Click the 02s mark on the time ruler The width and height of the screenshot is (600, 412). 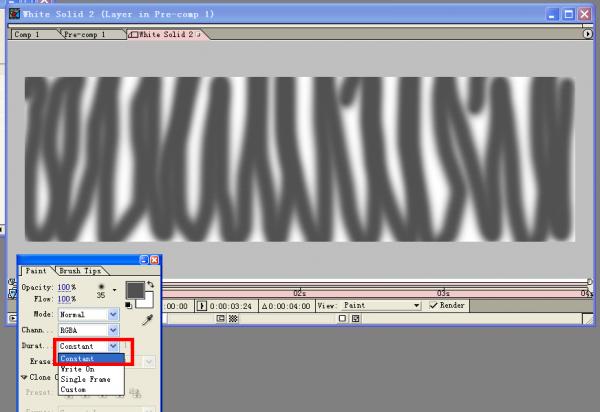pos(299,293)
